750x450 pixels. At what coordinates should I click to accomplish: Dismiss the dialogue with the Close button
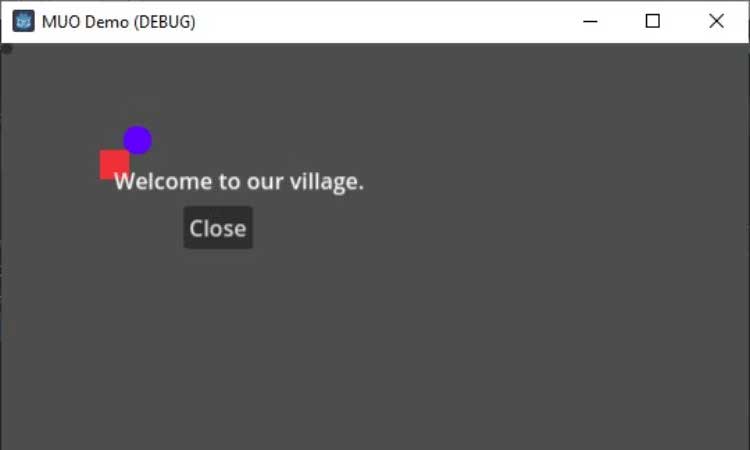[x=218, y=228]
